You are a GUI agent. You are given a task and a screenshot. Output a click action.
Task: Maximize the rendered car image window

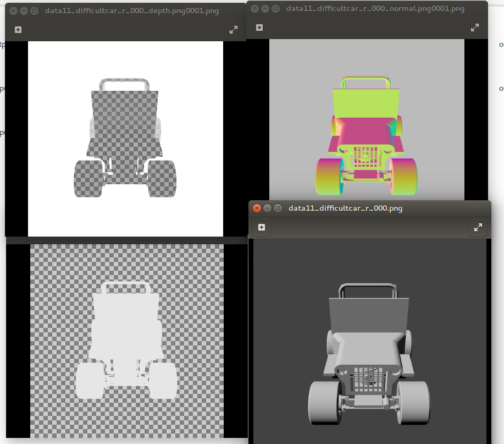278,208
